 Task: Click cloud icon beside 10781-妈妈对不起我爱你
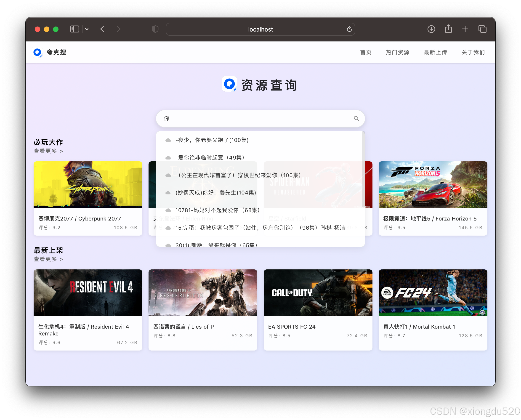[x=168, y=210]
